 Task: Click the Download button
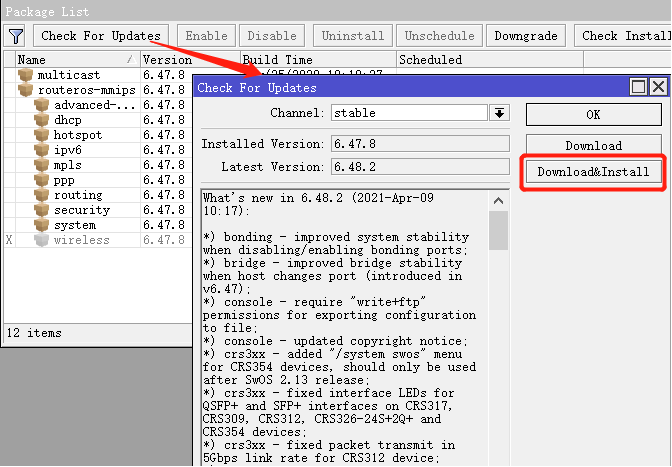(x=593, y=145)
